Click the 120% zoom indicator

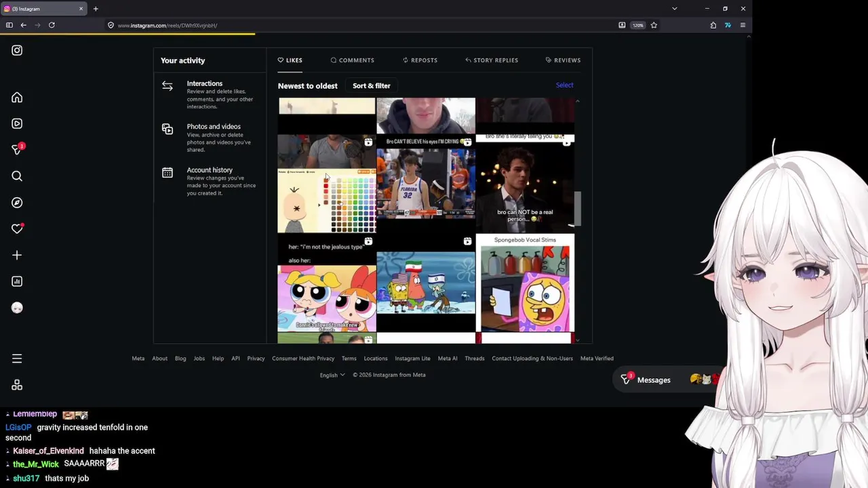coord(637,25)
